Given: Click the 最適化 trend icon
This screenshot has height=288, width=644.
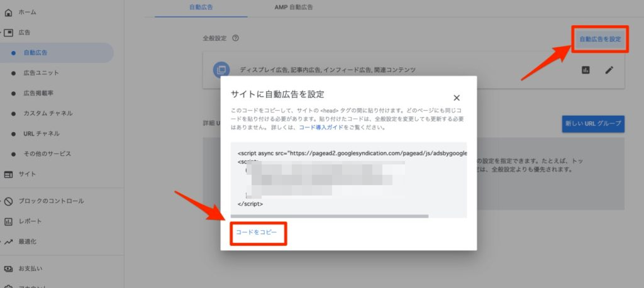Looking at the screenshot, I should coord(8,241).
